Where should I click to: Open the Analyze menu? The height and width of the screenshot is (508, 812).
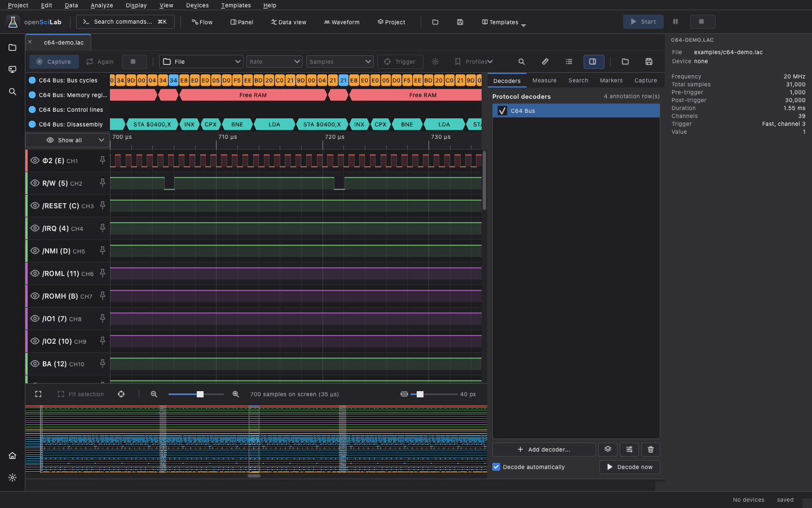coord(101,5)
